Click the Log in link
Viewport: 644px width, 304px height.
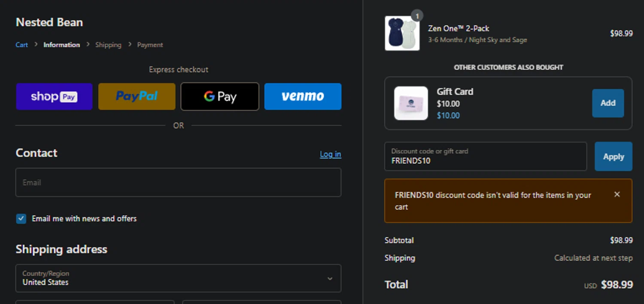point(331,154)
